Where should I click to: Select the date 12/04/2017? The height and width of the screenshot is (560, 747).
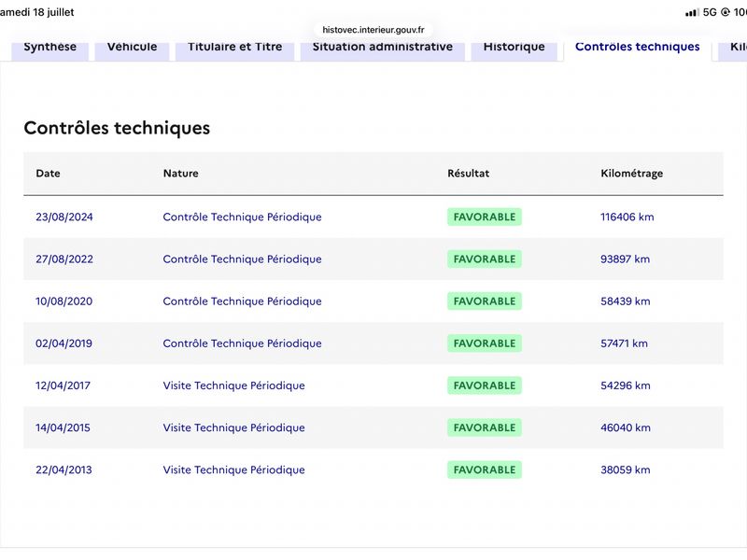(x=63, y=385)
